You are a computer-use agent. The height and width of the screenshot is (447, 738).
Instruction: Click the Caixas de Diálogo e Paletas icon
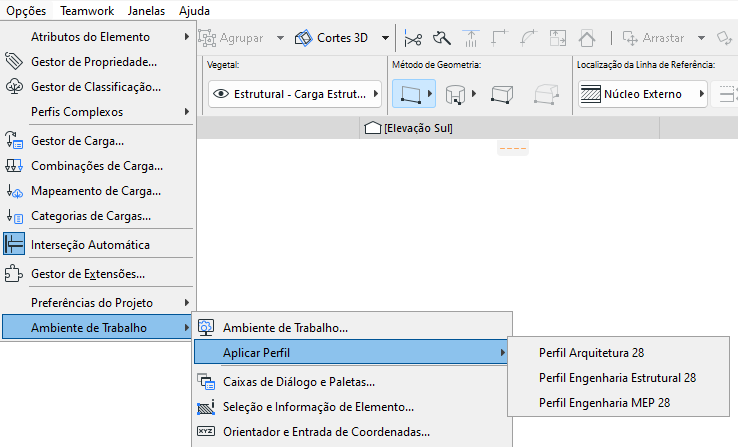(x=206, y=381)
